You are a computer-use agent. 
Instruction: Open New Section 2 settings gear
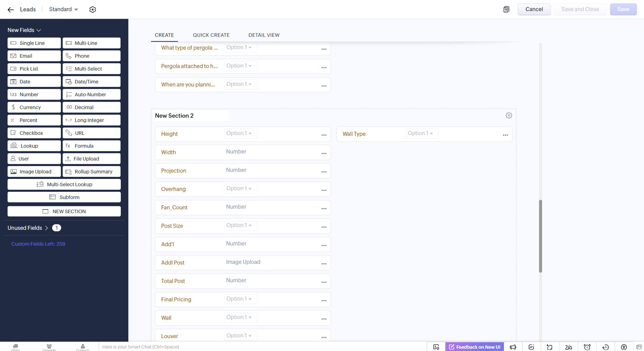(509, 116)
